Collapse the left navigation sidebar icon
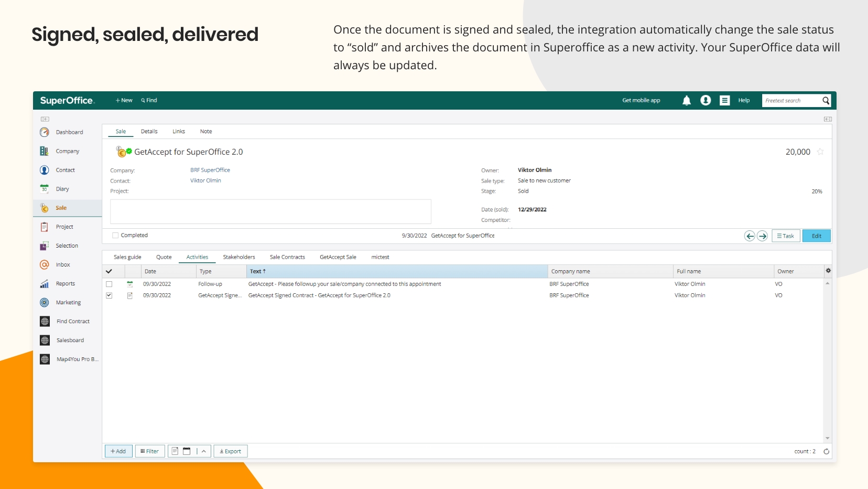 [x=45, y=119]
